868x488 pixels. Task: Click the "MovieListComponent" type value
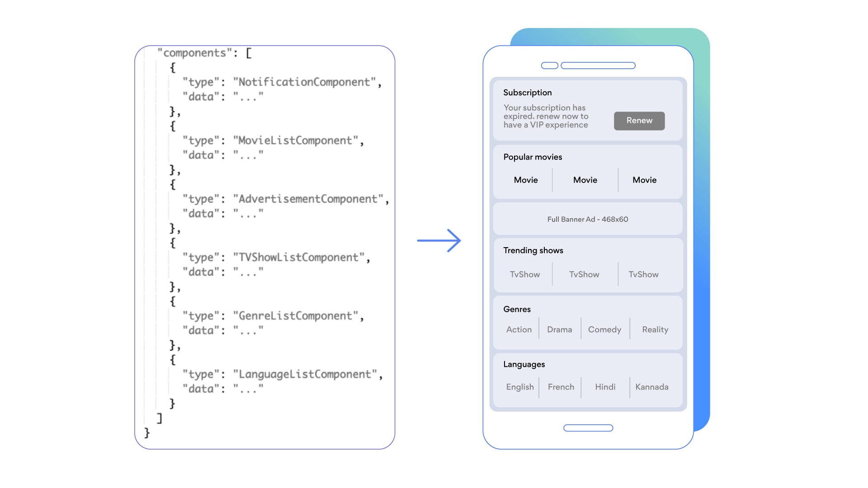[296, 141]
